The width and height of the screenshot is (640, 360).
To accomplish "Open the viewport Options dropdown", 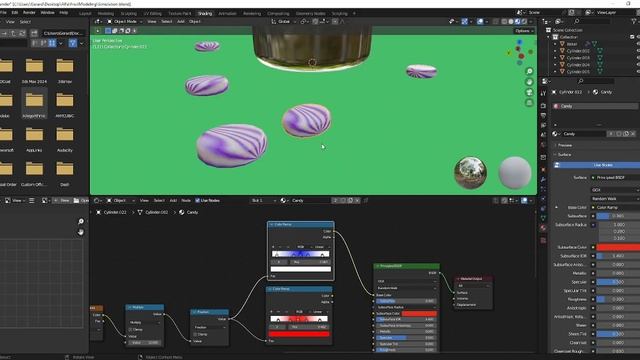I will [x=524, y=31].
